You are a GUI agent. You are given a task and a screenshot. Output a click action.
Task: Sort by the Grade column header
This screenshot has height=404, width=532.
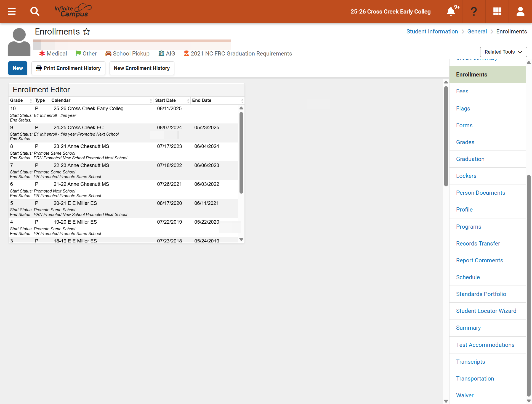pos(21,101)
